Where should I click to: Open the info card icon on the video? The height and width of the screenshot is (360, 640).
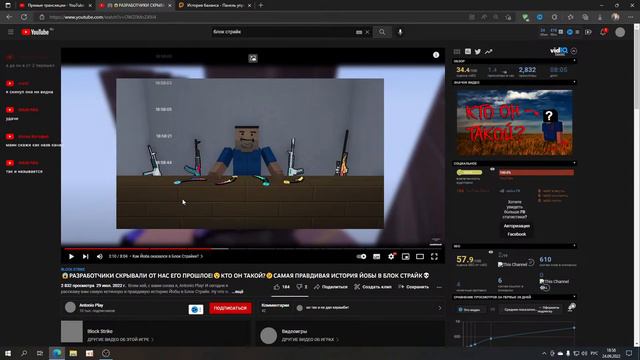point(436,55)
